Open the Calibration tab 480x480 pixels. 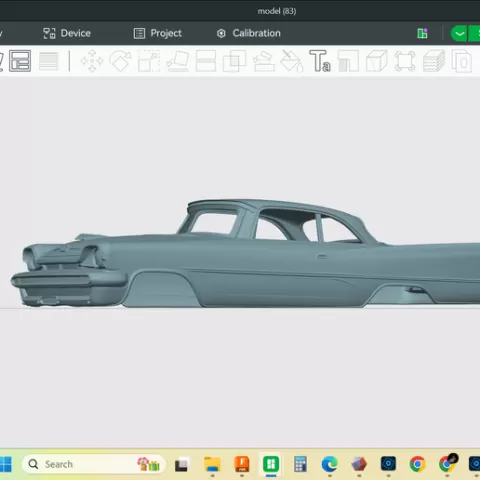pos(249,33)
